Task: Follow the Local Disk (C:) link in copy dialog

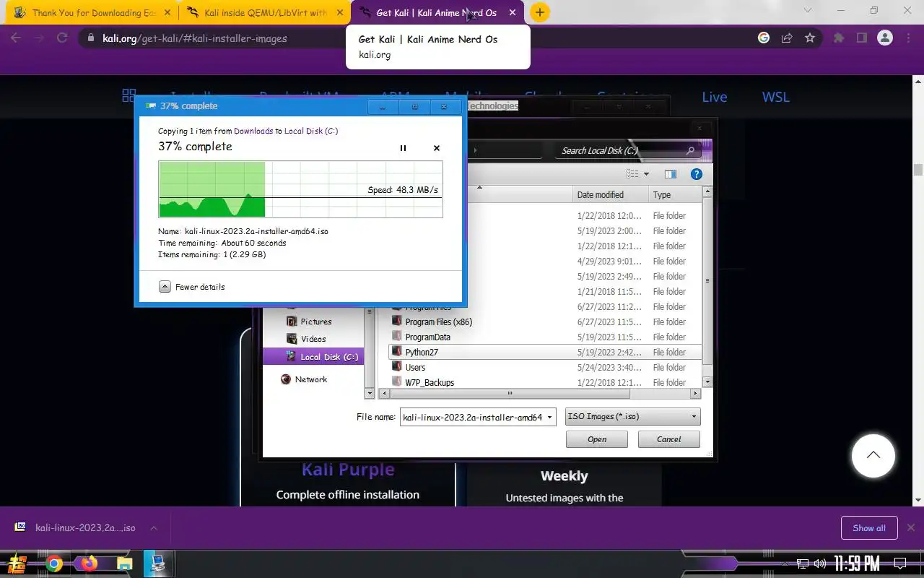Action: tap(311, 131)
